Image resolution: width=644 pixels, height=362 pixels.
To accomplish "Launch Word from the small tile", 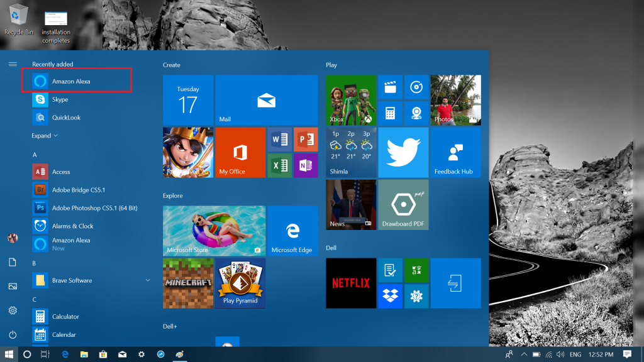I will click(x=280, y=140).
